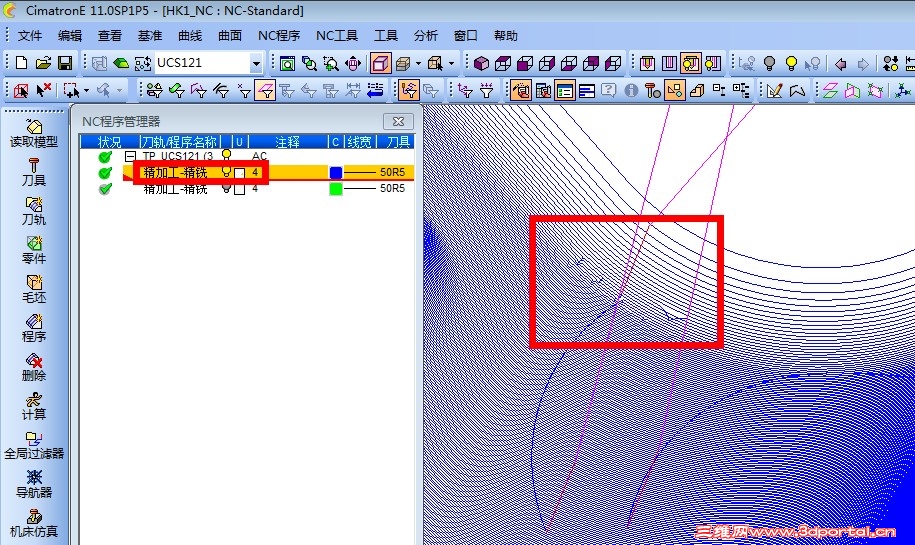Tick the U checkbox of second 精加工-精铣 row
Image resolution: width=915 pixels, height=545 pixels.
point(239,189)
